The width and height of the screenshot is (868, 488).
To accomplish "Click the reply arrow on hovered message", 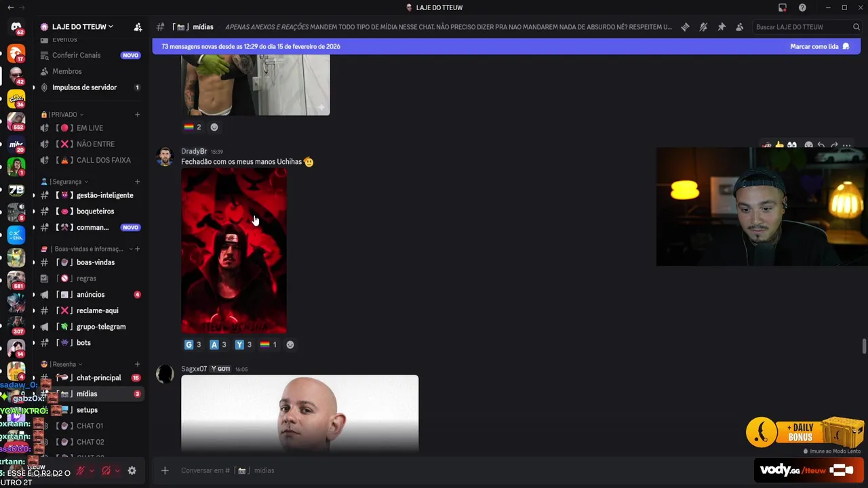I will click(x=821, y=146).
